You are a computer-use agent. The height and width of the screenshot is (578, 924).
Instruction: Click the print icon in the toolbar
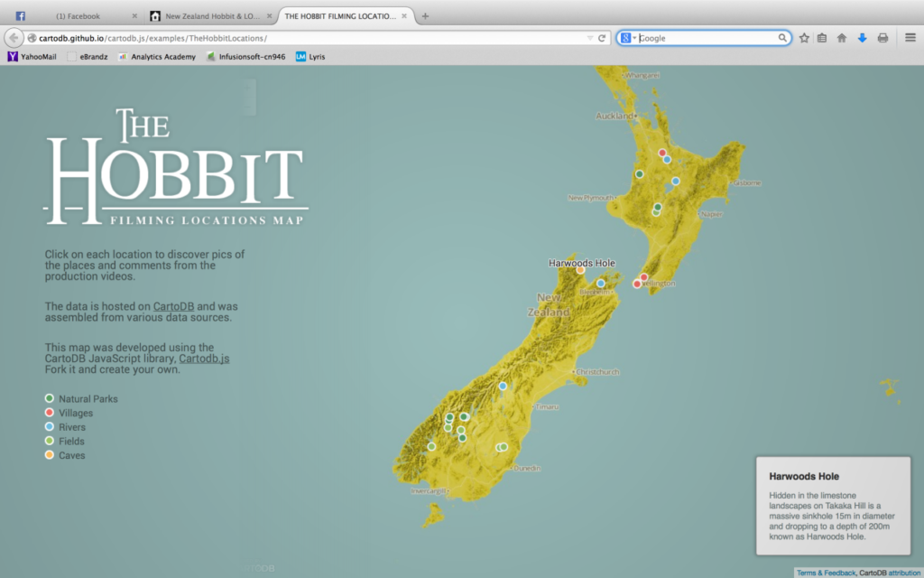(882, 38)
